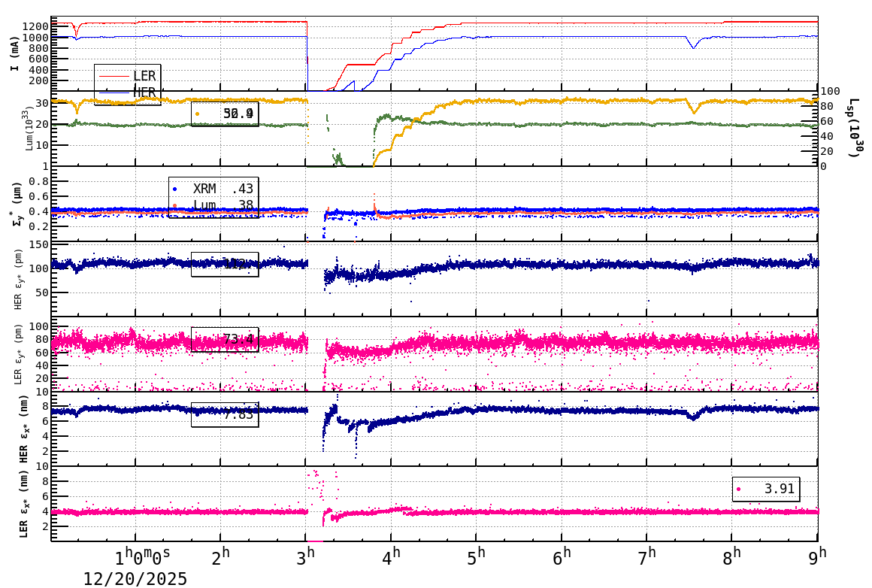872x588 pixels.
Task: Click the 3.91 value legend box
Action: tap(766, 489)
